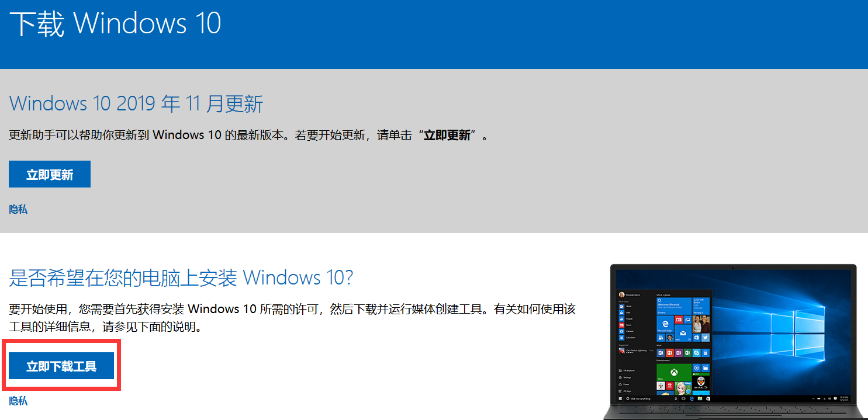868x420 pixels.
Task: Open File Explorer from the pictured taskbar
Action: 700,398
